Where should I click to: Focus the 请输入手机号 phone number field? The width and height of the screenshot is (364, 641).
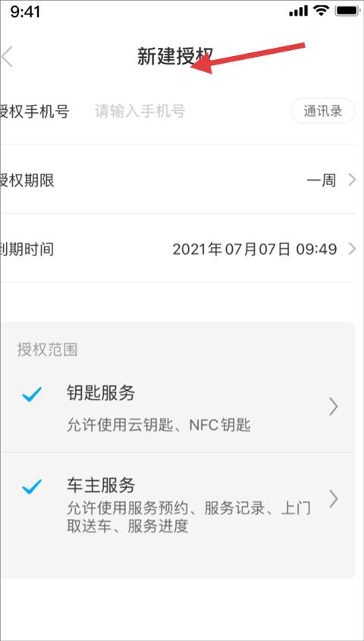(x=140, y=111)
